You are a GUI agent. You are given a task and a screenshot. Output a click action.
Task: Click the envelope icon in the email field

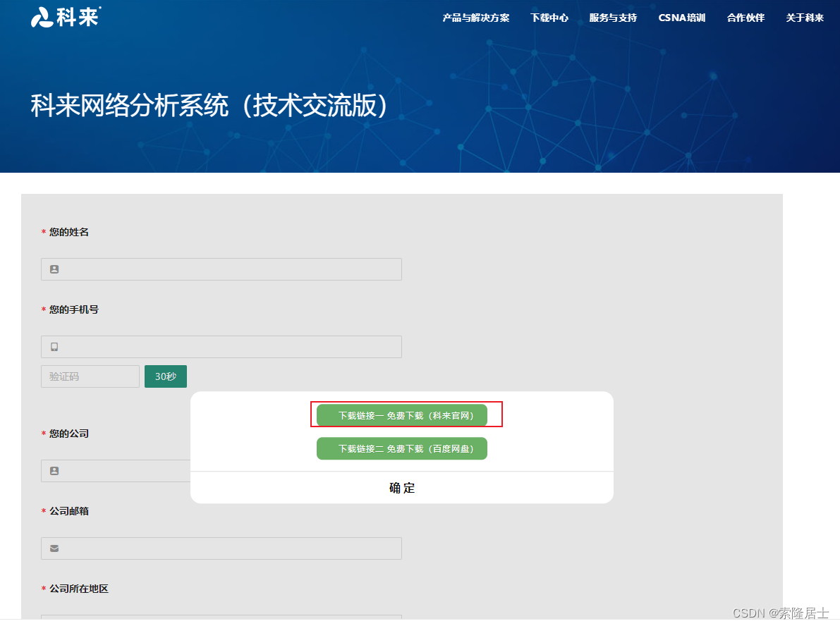click(x=54, y=548)
